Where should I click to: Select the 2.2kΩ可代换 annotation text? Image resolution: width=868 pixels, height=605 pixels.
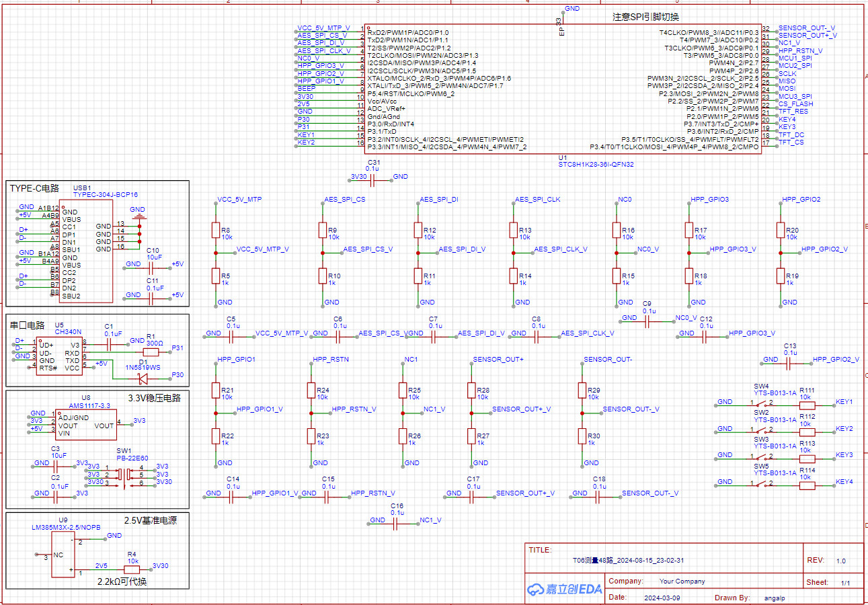(122, 581)
